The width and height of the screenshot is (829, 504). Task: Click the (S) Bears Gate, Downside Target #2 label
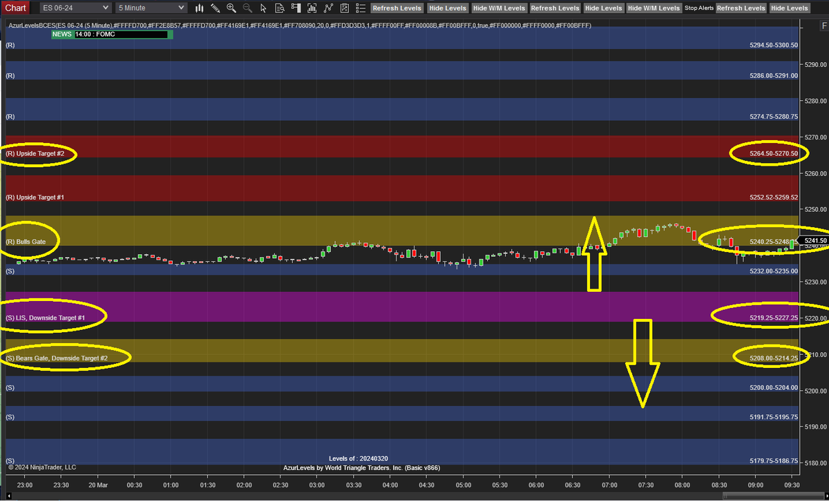click(x=57, y=358)
